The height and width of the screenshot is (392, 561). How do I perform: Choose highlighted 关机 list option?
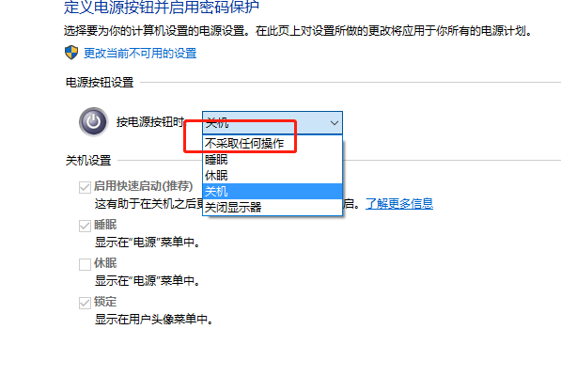pyautogui.click(x=273, y=192)
